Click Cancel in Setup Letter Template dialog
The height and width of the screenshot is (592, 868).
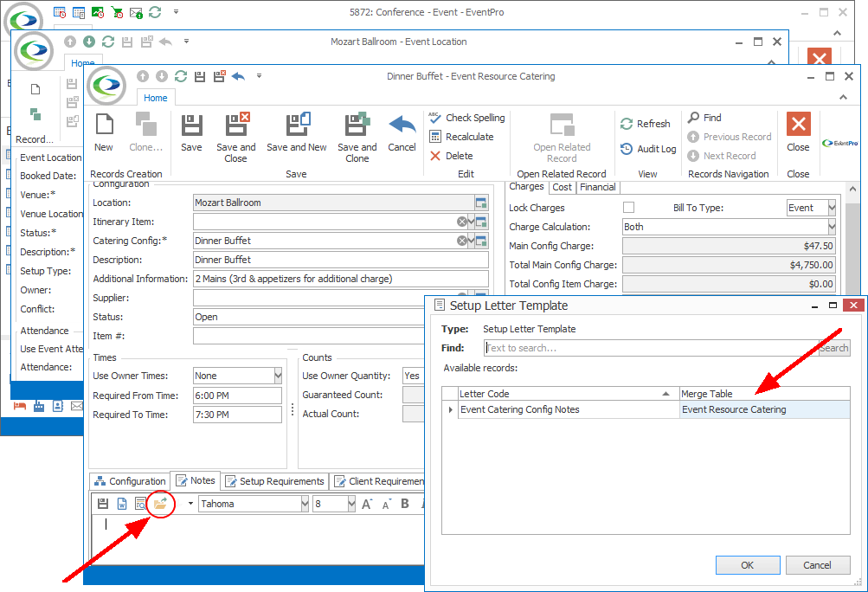pos(817,565)
